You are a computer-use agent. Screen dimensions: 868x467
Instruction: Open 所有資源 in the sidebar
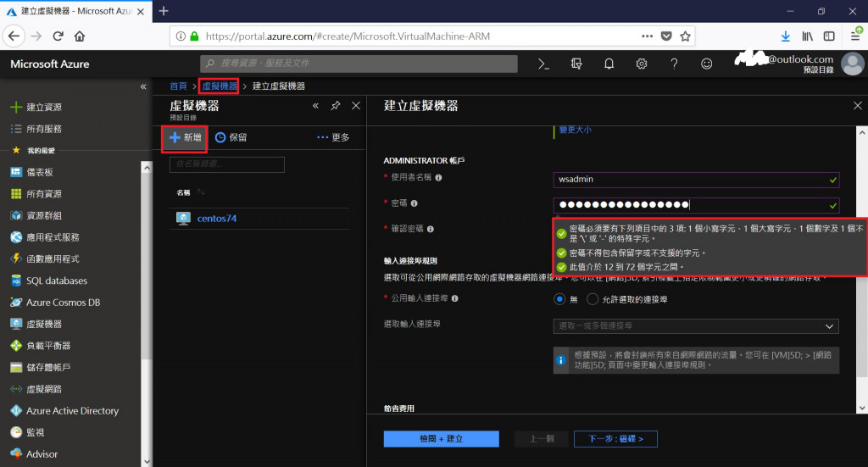36,193
